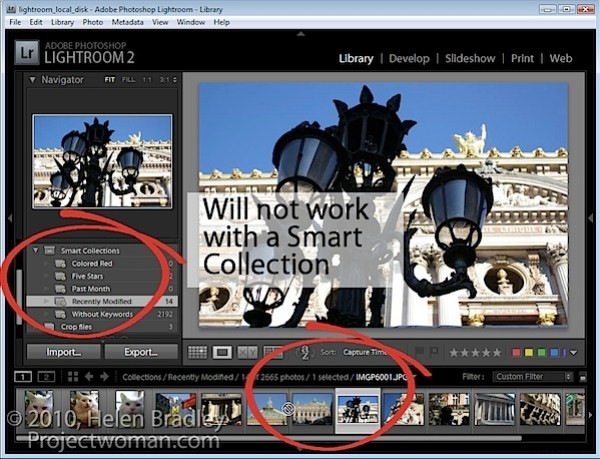Switch to the Web module

tap(561, 59)
